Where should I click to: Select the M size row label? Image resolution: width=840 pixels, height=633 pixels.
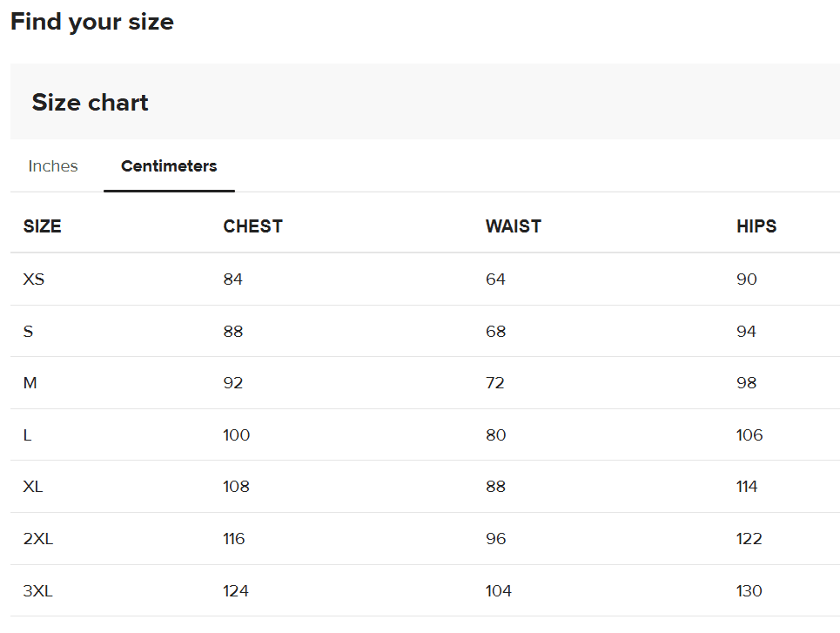(30, 383)
